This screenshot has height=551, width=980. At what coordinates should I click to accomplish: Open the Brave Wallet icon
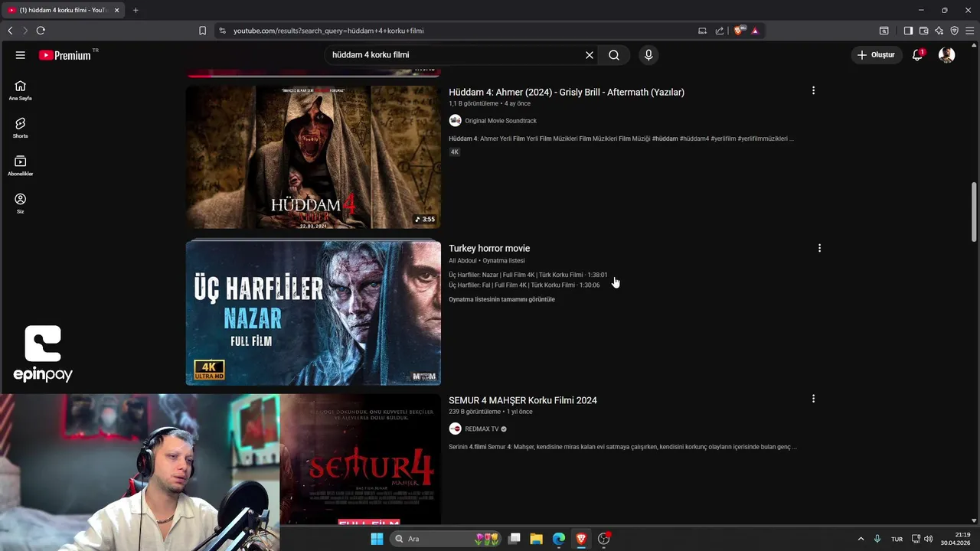[924, 31]
